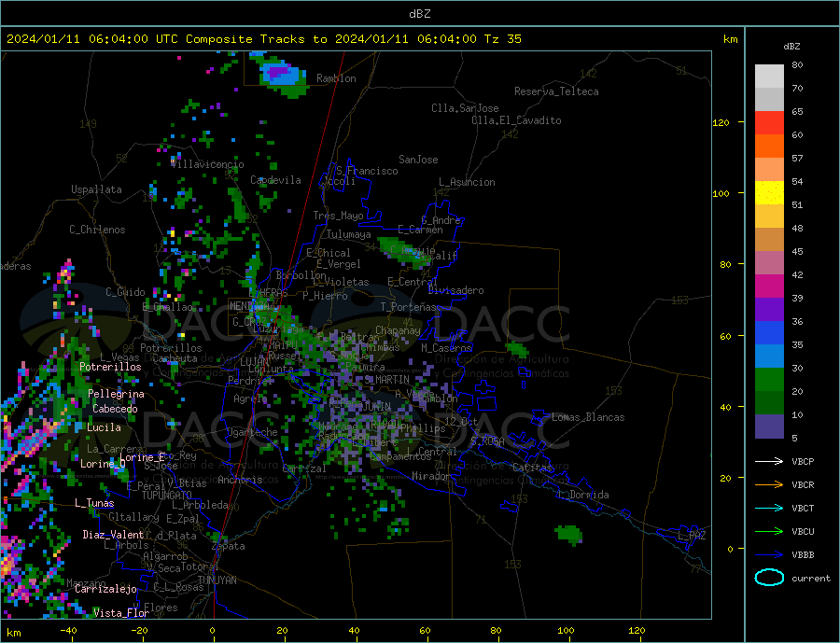Click the 'Zapata' map label
This screenshot has height=643, width=840.
pos(229,547)
